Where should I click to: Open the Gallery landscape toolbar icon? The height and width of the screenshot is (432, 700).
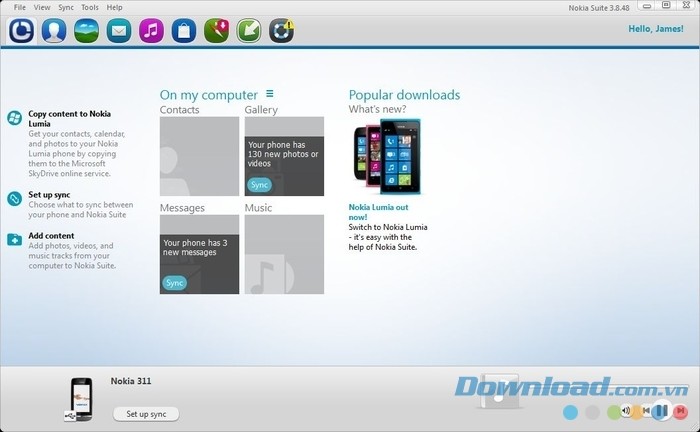pos(87,31)
